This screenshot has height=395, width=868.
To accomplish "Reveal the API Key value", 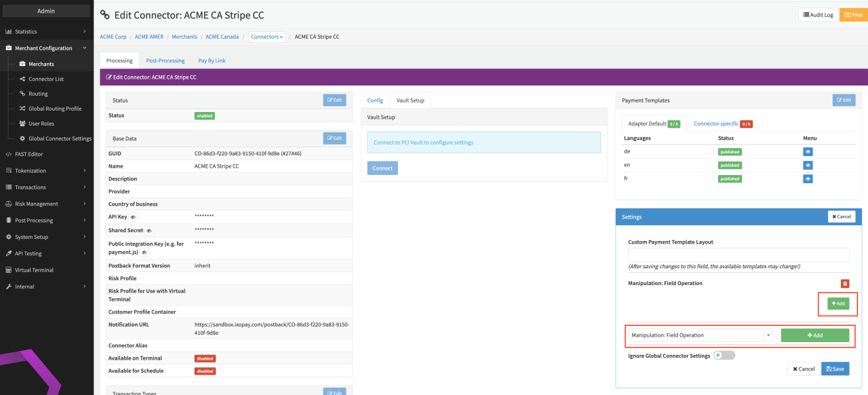I will (133, 217).
